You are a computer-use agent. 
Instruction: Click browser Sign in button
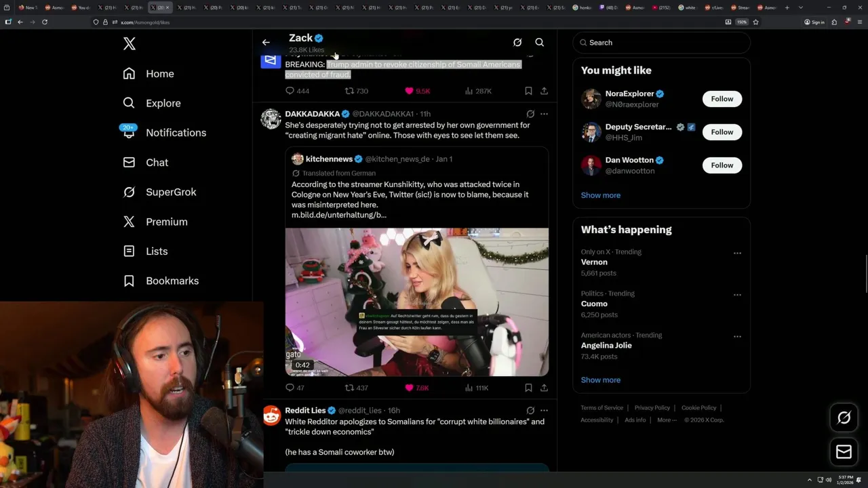(814, 22)
